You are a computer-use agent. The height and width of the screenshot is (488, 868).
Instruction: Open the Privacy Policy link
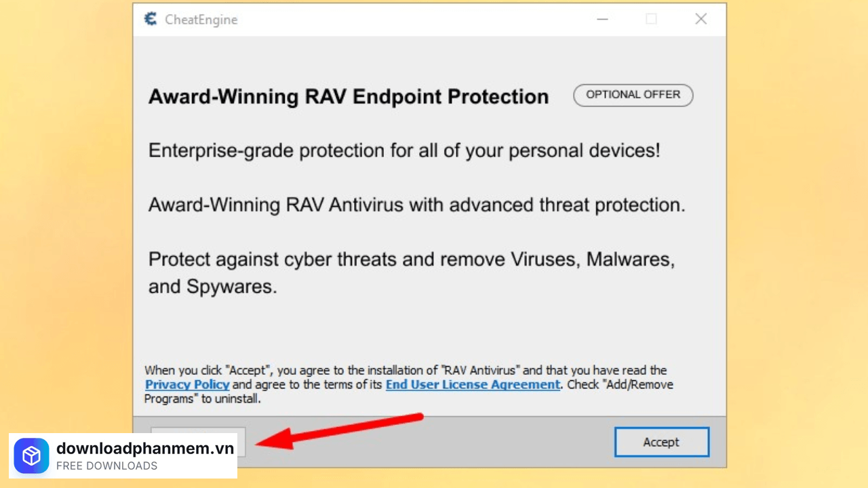(187, 384)
